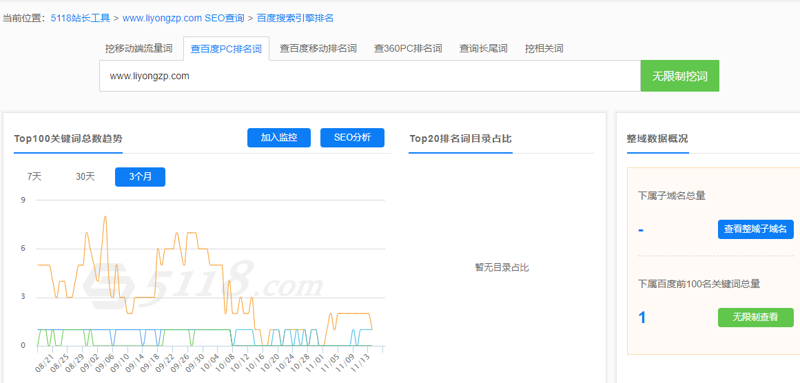Click the Top100关键词总数趋势 heading
This screenshot has height=383, width=800.
(68, 139)
